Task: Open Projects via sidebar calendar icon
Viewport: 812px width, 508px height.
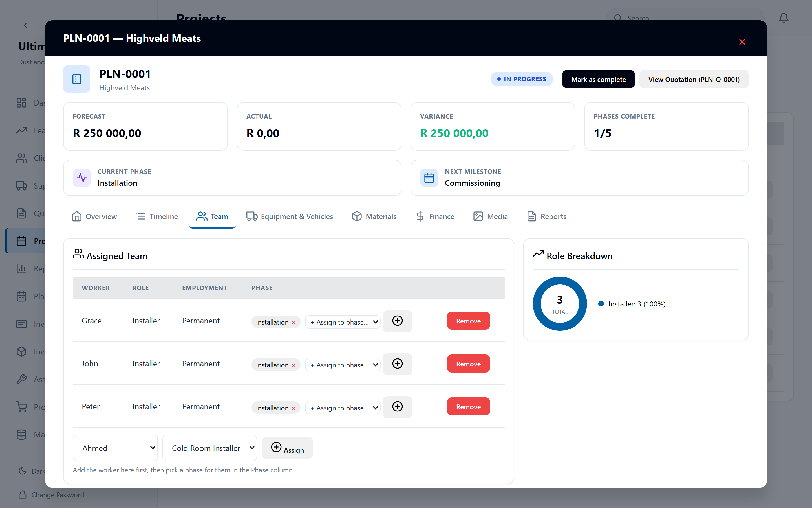Action: pyautogui.click(x=21, y=241)
